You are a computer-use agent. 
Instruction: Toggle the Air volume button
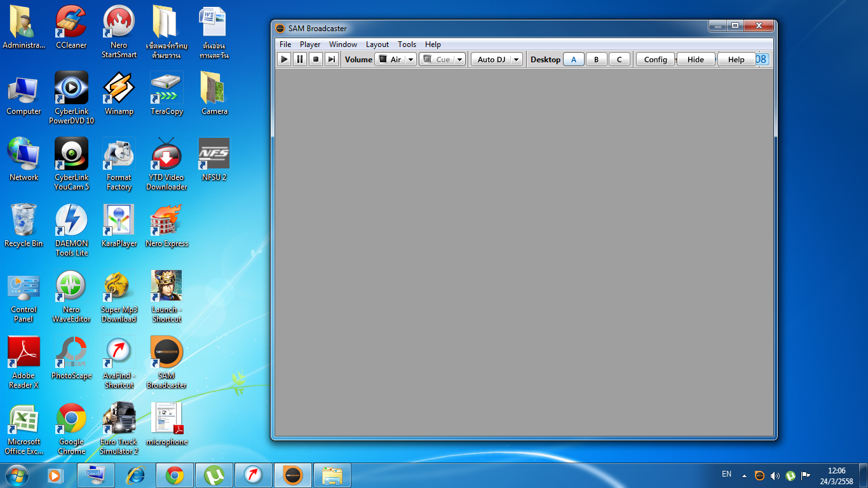(x=390, y=59)
